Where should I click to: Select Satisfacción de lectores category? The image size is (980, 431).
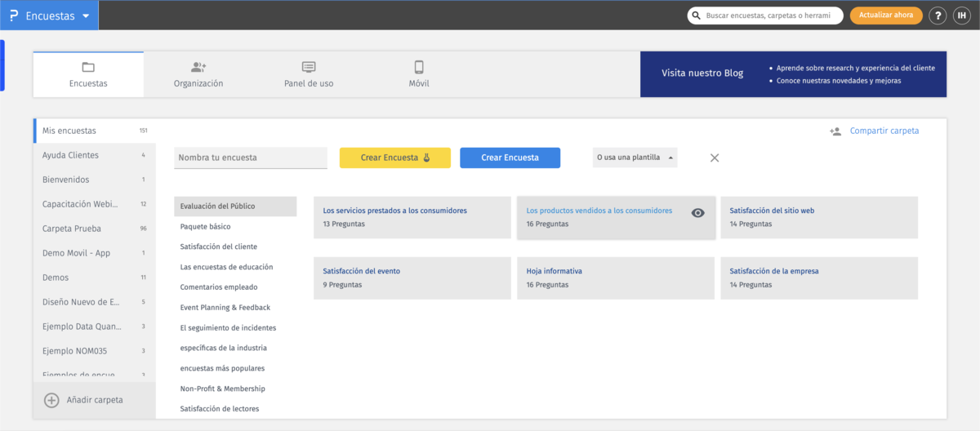click(x=235, y=409)
